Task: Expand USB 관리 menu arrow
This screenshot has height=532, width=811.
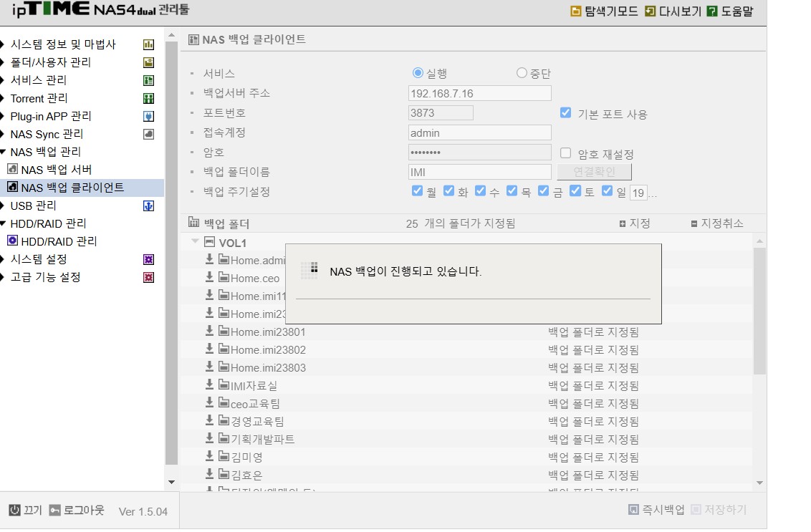Action: [3, 205]
